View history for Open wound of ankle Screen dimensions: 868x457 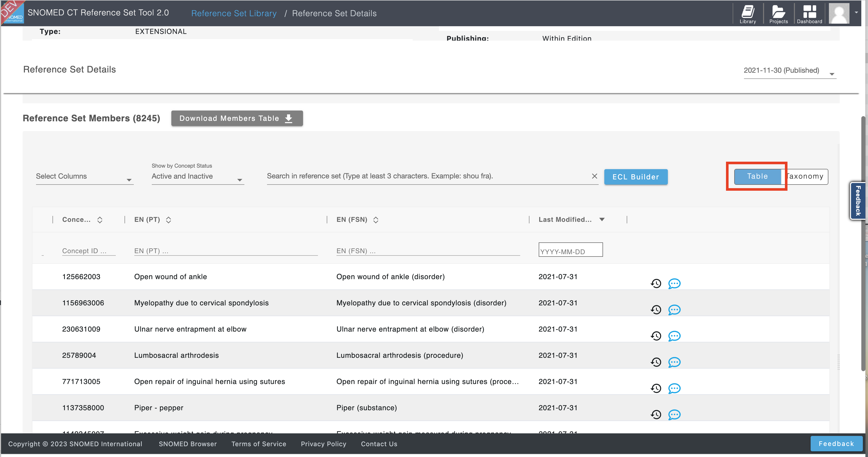pos(656,284)
